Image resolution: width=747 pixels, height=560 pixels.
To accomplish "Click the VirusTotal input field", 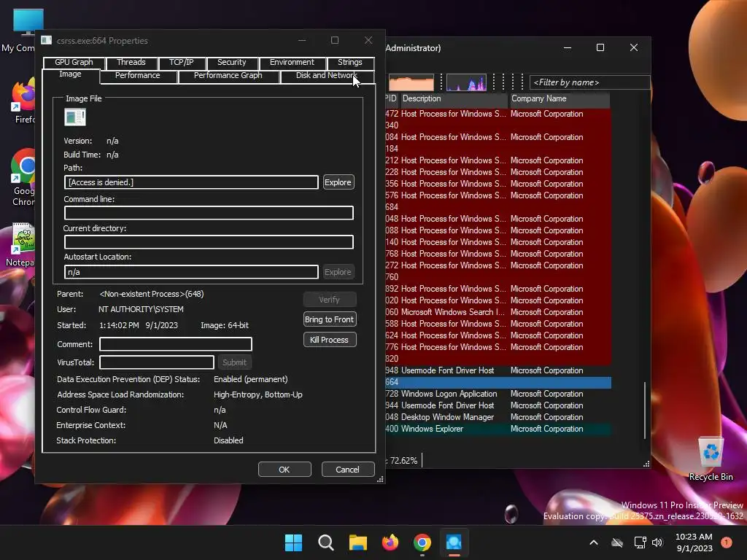I will coord(157,362).
